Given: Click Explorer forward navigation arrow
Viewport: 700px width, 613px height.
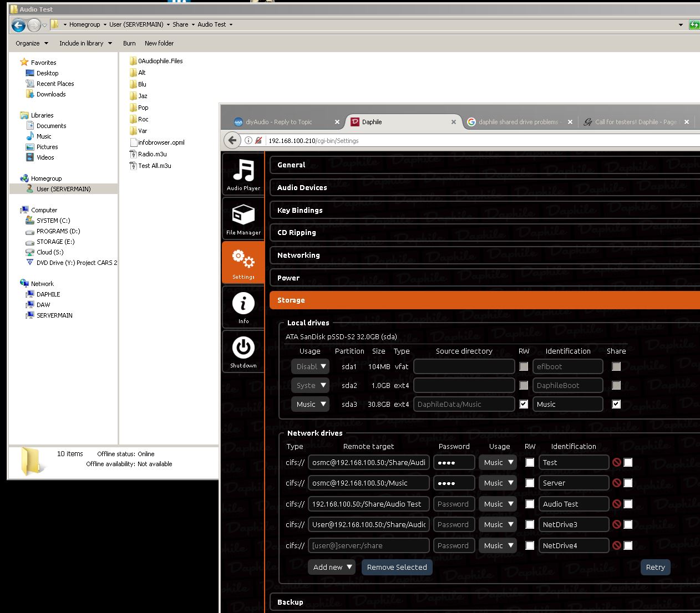Looking at the screenshot, I should pos(34,25).
